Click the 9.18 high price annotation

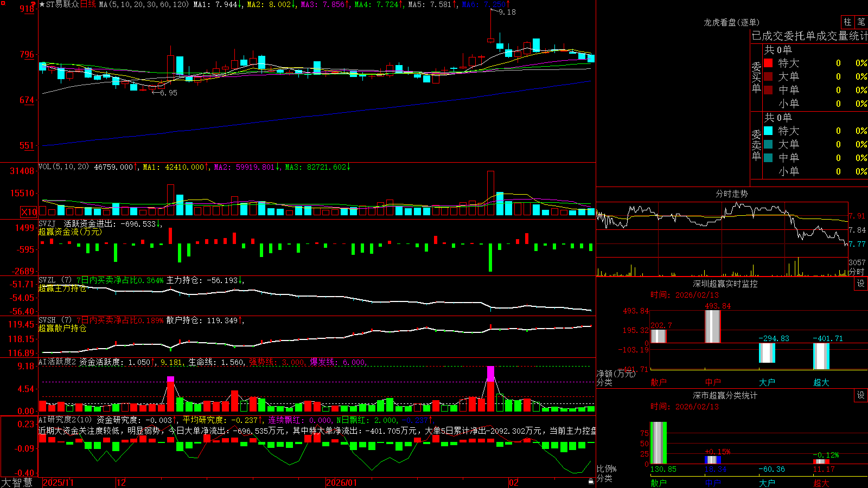(507, 12)
